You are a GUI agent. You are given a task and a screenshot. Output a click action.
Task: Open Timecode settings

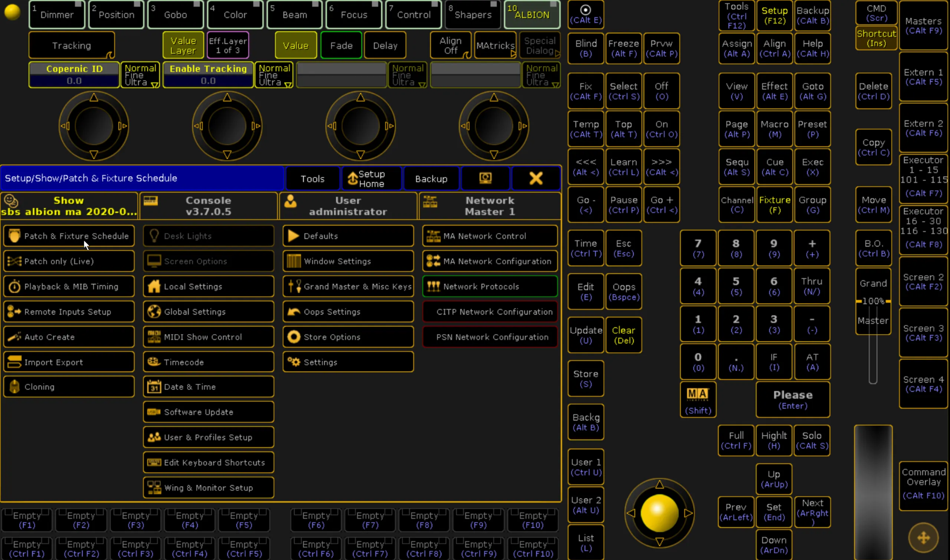click(209, 362)
